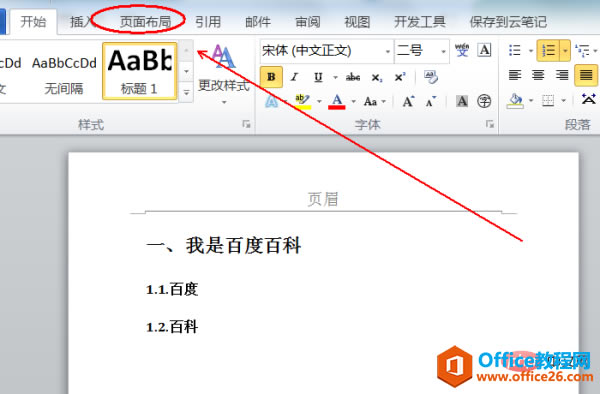Apply red font color

click(x=337, y=102)
